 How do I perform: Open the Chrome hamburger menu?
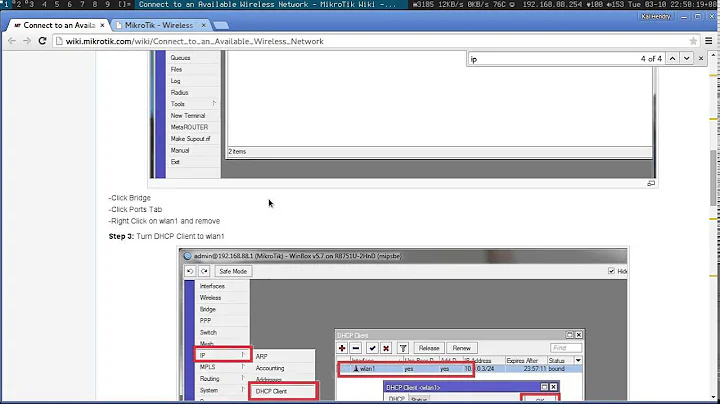709,41
